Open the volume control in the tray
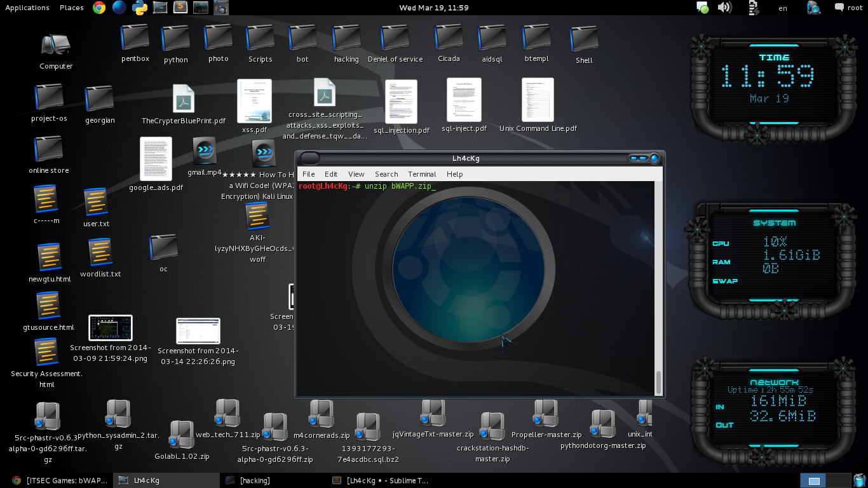Viewport: 868px width, 488px height. tap(724, 8)
